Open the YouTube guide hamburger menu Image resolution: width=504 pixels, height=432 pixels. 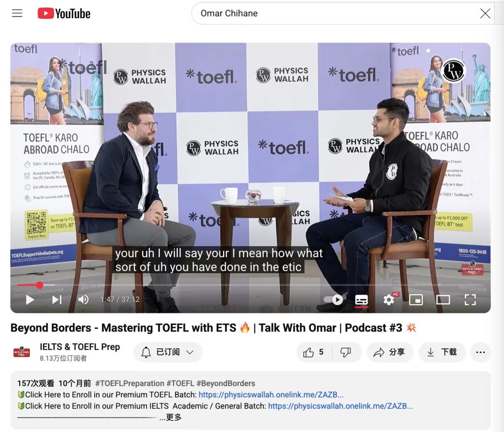tap(17, 13)
